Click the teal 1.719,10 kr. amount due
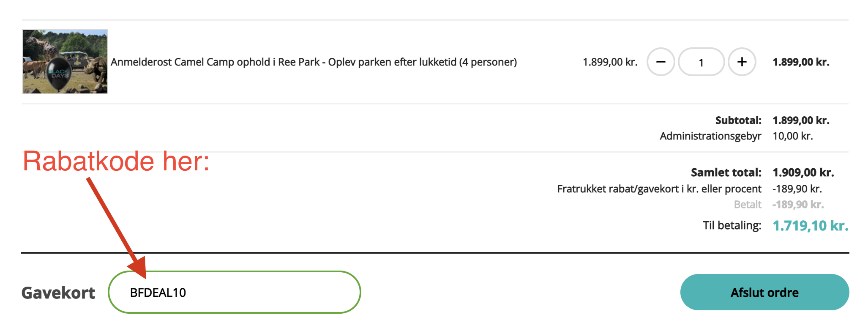This screenshot has height=323, width=868. coord(810,225)
